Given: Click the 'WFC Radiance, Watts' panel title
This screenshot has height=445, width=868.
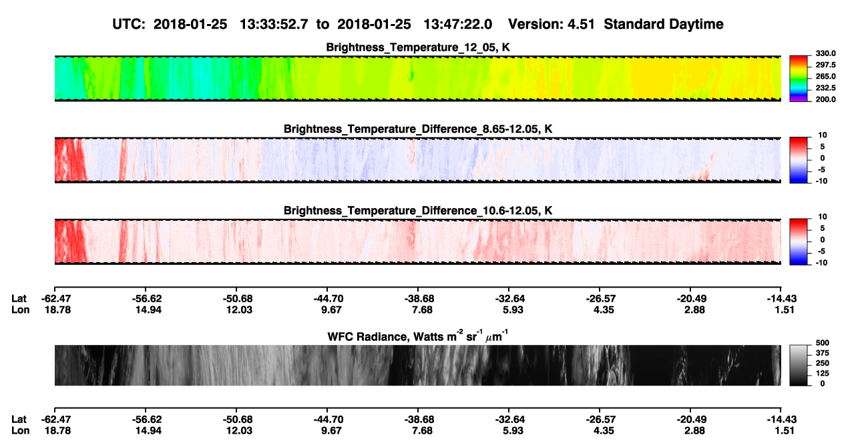Looking at the screenshot, I should (x=418, y=336).
